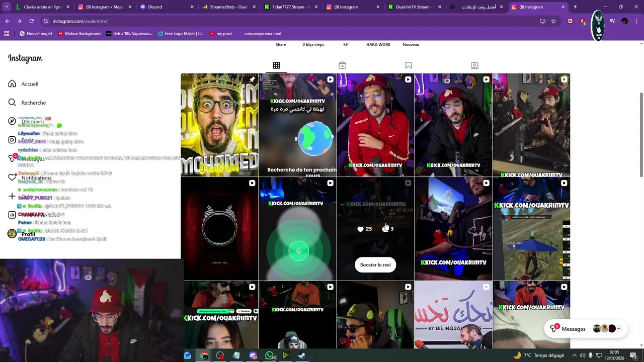
Task: Open site information icon left of URL
Action: click(x=46, y=21)
